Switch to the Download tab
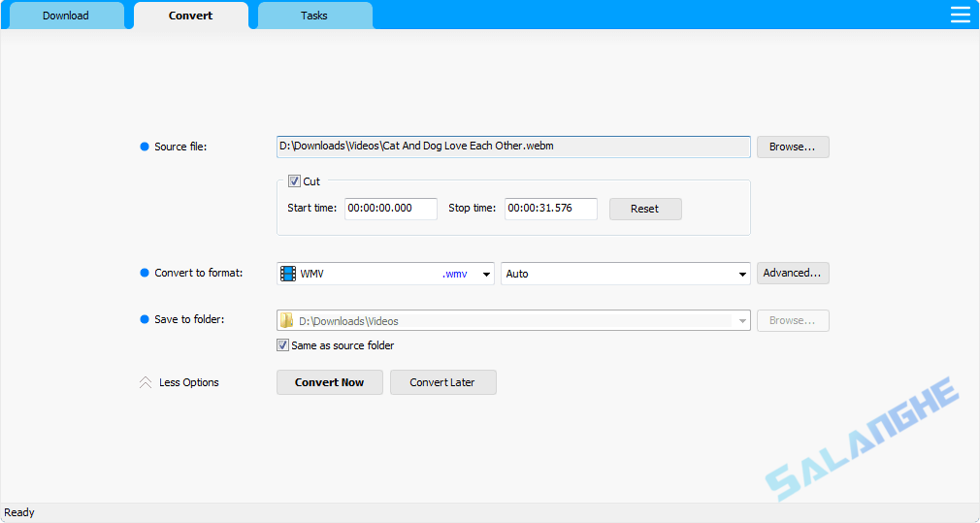 [x=66, y=16]
